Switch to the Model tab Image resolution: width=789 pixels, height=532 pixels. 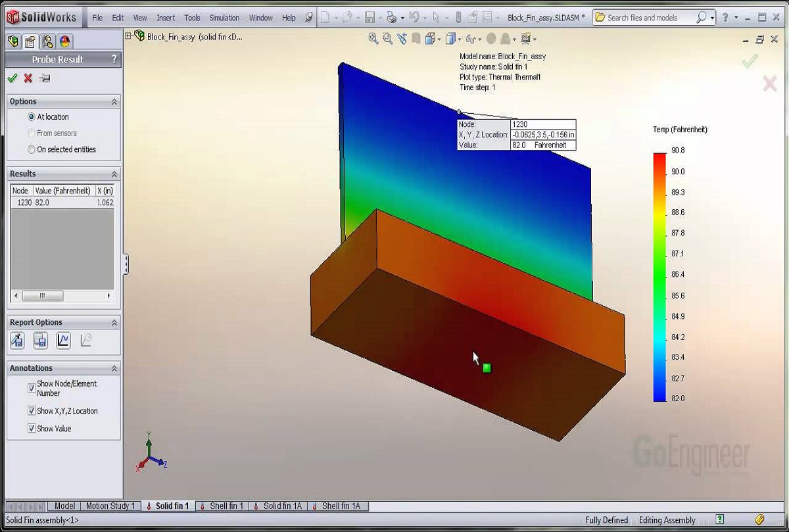[x=64, y=506]
